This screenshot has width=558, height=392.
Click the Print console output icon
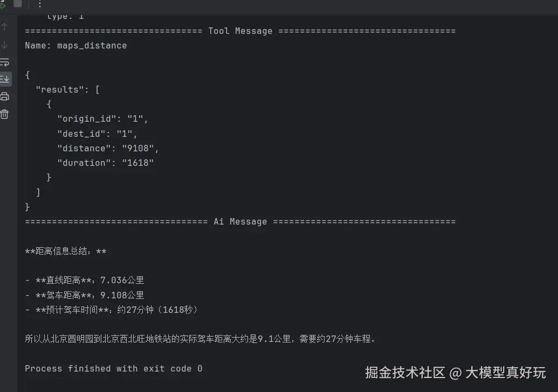(x=4, y=96)
